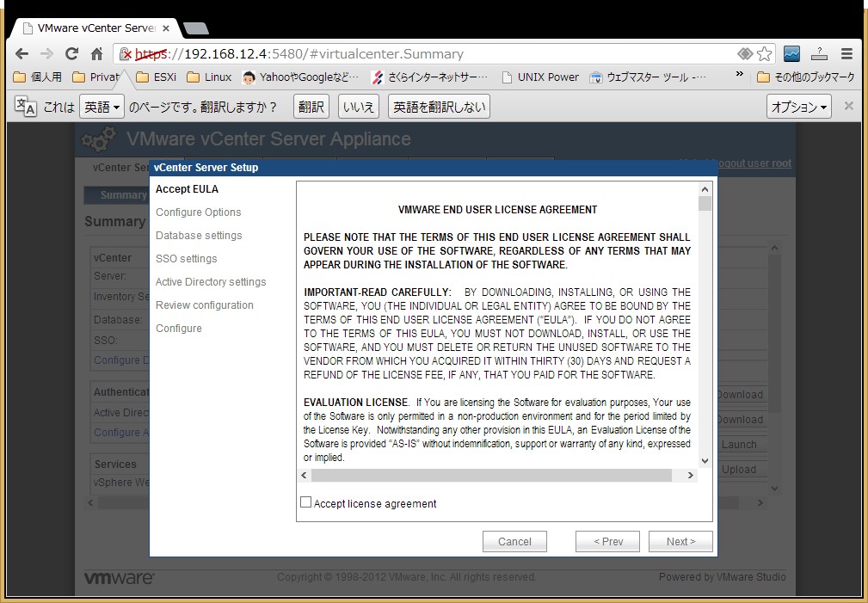Screen dimensions: 868x603
Task: Open the 英語 language dropdown
Action: coord(102,107)
